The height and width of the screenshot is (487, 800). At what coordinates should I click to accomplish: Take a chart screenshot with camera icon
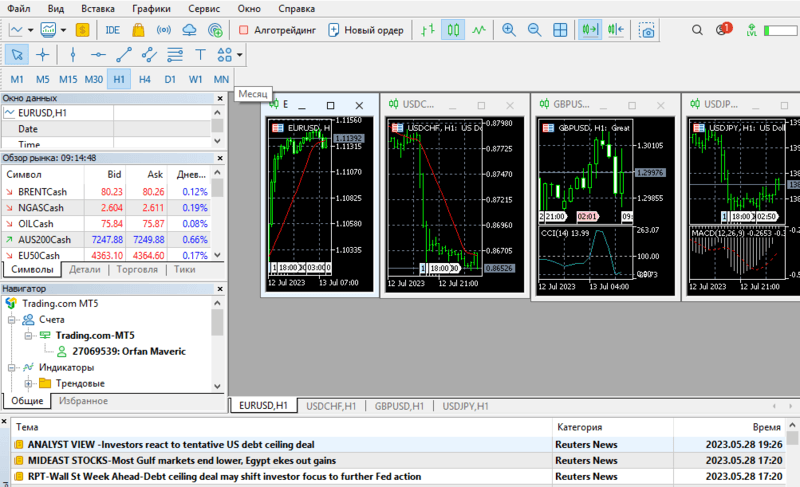pos(646,31)
